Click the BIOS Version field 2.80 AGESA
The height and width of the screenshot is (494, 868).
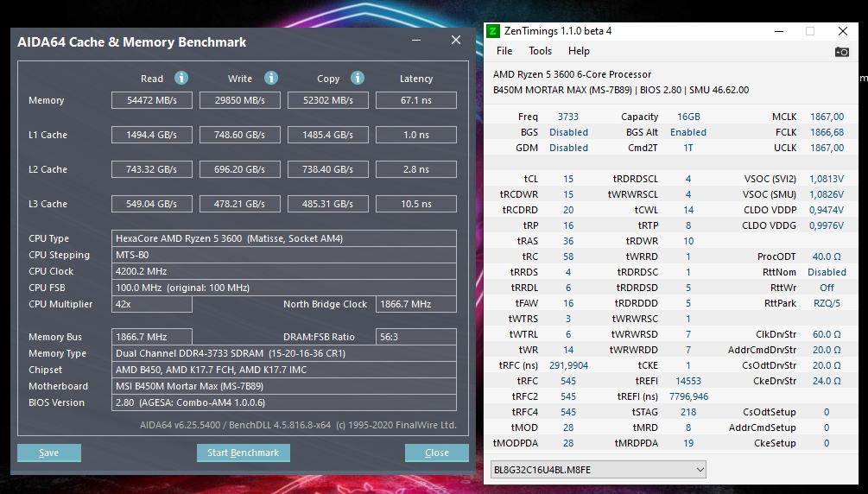click(284, 402)
